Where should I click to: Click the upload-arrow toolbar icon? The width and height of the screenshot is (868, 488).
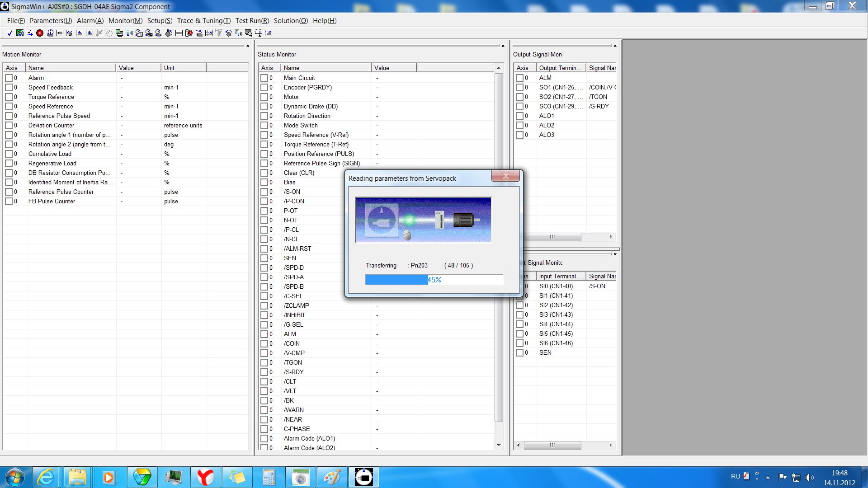pos(90,33)
